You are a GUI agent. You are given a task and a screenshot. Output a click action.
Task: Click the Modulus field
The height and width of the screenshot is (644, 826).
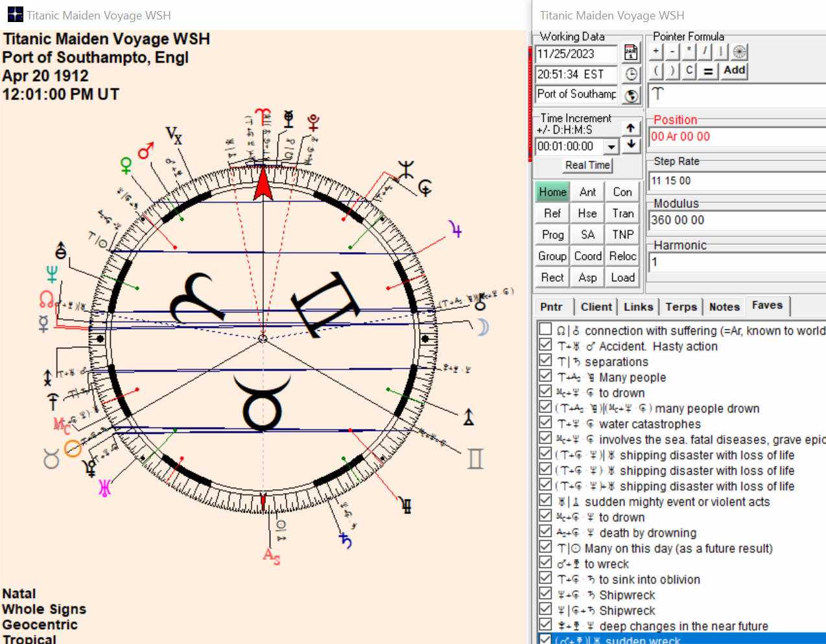click(737, 220)
